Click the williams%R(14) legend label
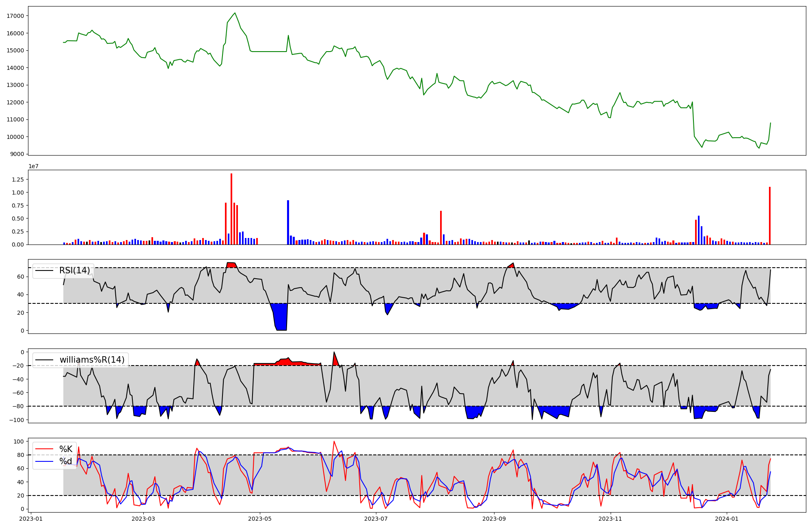Viewport: 812px width, 528px height. [92, 360]
